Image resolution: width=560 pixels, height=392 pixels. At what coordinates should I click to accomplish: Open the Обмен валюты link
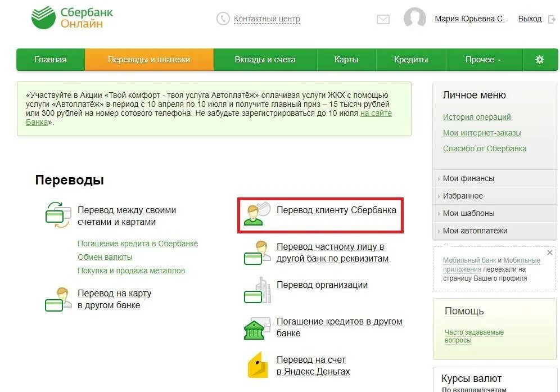click(105, 257)
